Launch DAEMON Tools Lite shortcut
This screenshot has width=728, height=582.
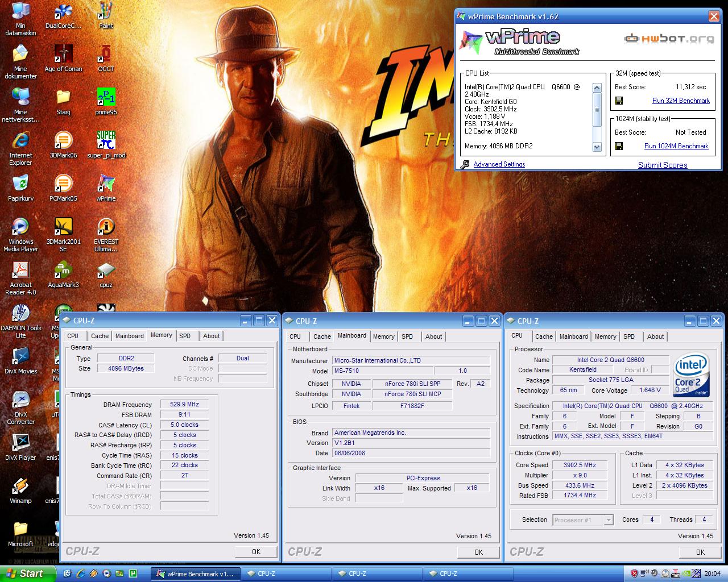point(20,321)
